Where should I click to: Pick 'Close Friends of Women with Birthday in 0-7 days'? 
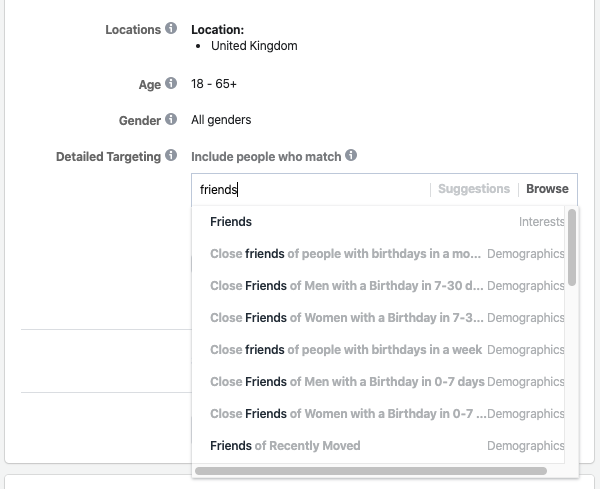345,414
